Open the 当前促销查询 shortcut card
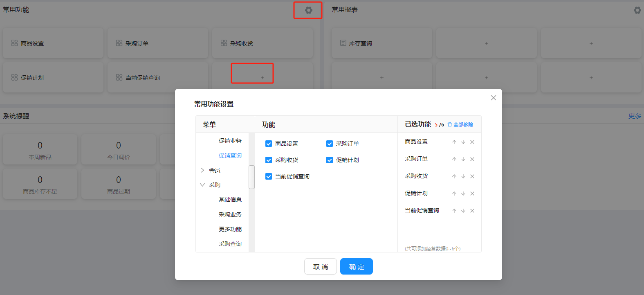 coord(158,78)
